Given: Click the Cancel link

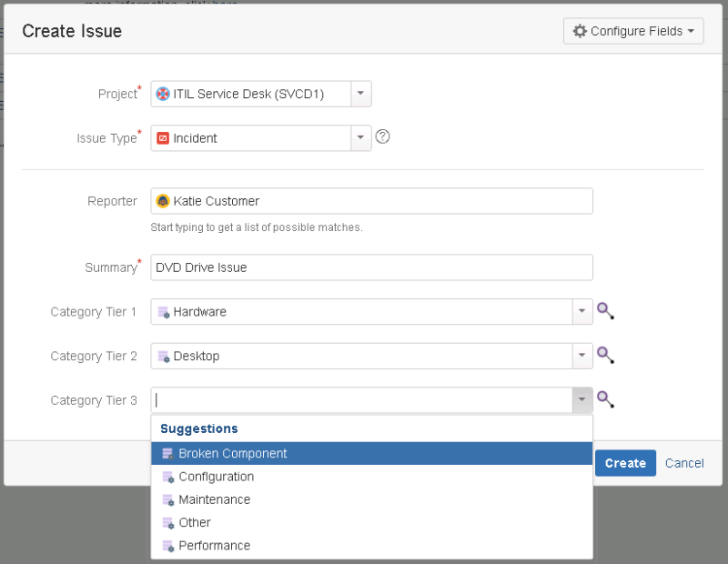Looking at the screenshot, I should coord(684,463).
